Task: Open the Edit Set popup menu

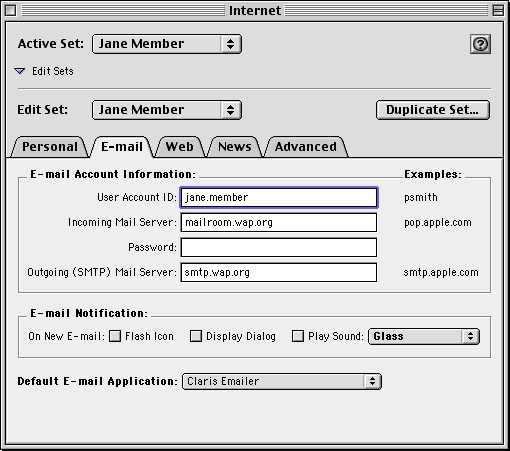Action: [x=167, y=110]
